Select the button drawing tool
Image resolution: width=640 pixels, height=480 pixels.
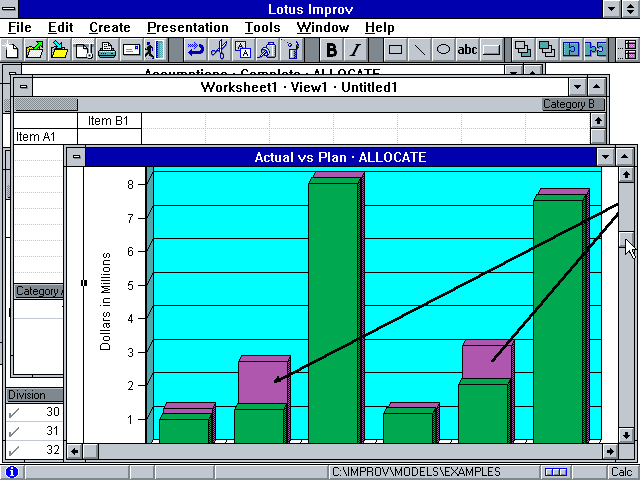point(491,50)
